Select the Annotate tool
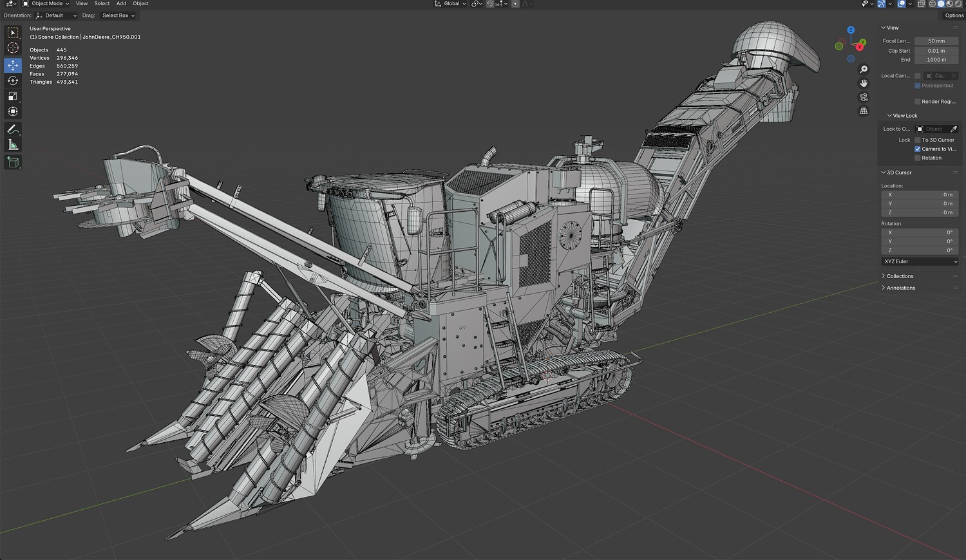 (x=13, y=129)
